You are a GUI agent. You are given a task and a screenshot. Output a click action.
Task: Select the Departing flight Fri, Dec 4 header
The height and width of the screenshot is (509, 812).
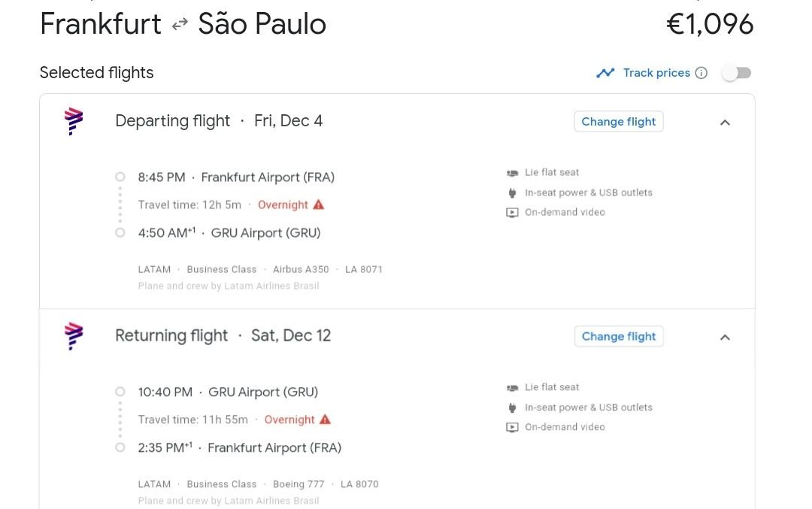[x=219, y=121]
